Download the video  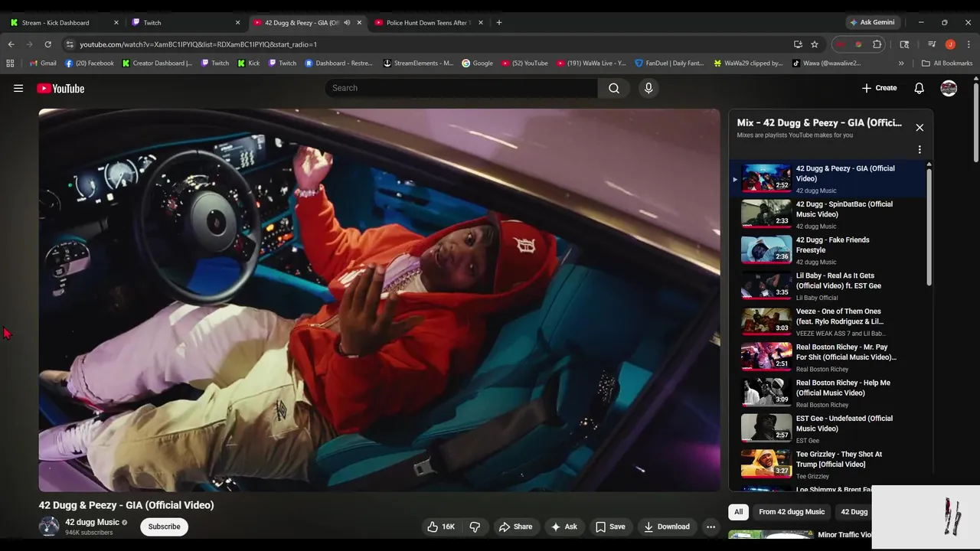coord(667,527)
